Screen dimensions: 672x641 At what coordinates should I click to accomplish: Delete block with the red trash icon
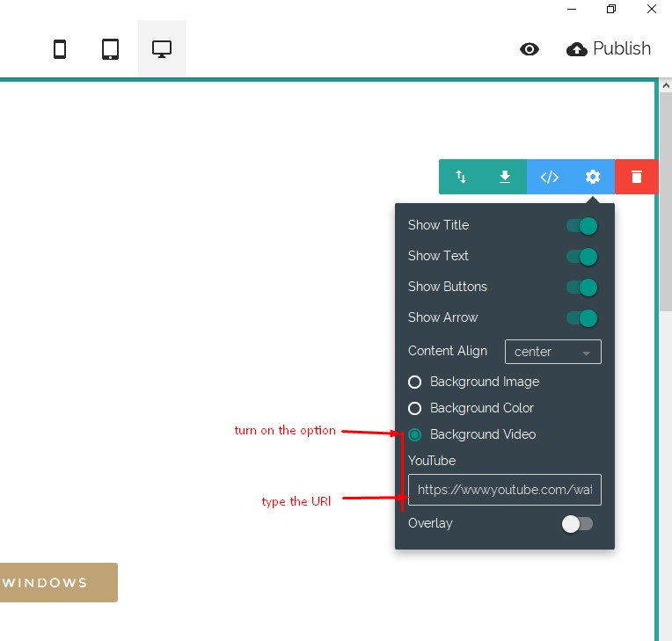637,177
